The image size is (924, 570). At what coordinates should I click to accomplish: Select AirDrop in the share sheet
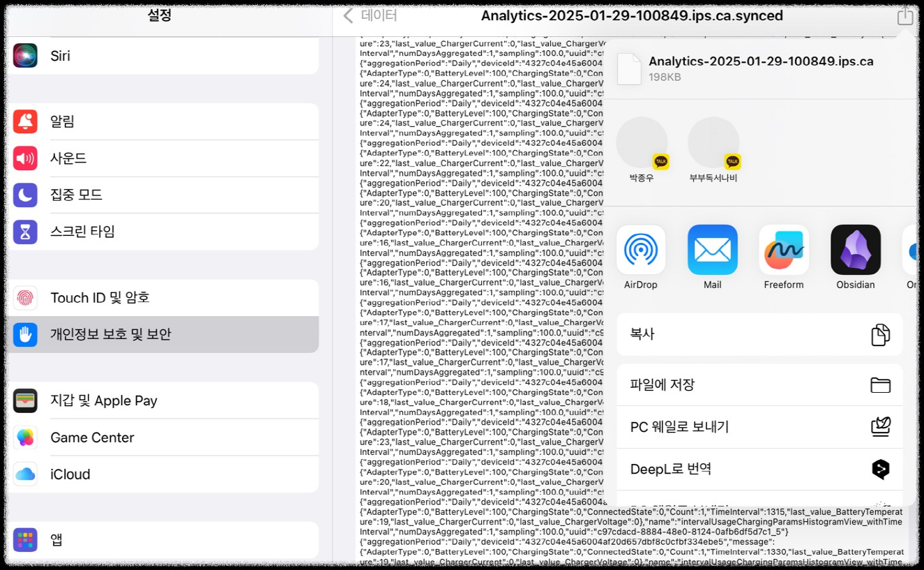click(641, 248)
